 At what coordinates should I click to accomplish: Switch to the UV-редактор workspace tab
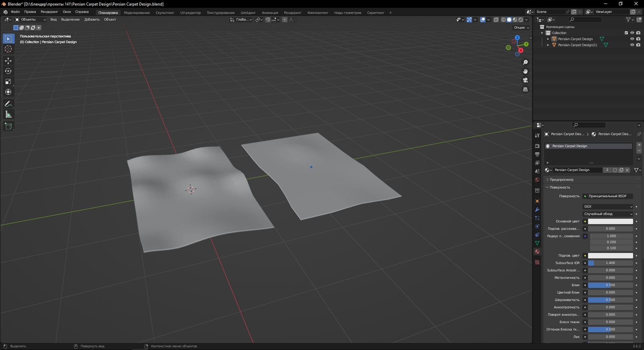point(191,13)
